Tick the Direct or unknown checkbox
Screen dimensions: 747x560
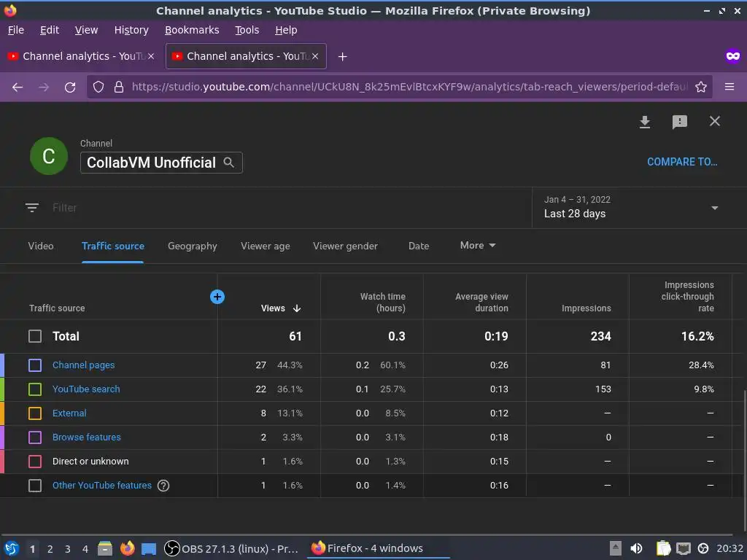[x=35, y=462]
